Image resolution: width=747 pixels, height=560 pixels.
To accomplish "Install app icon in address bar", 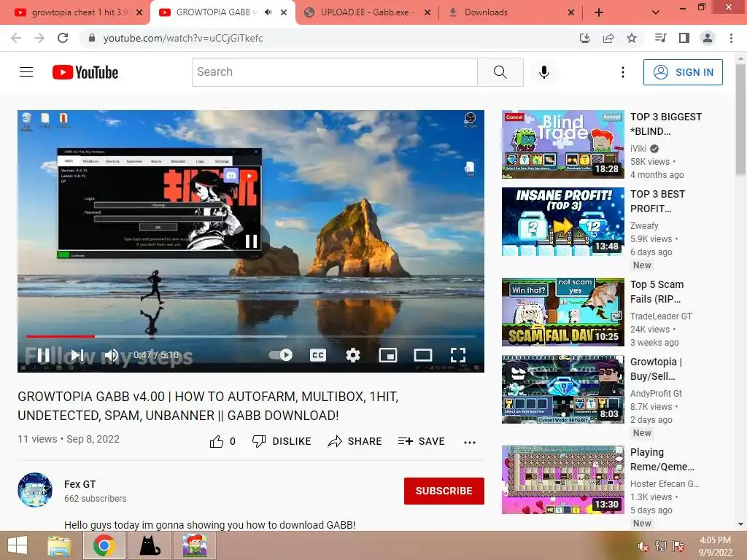I will pos(584,38).
